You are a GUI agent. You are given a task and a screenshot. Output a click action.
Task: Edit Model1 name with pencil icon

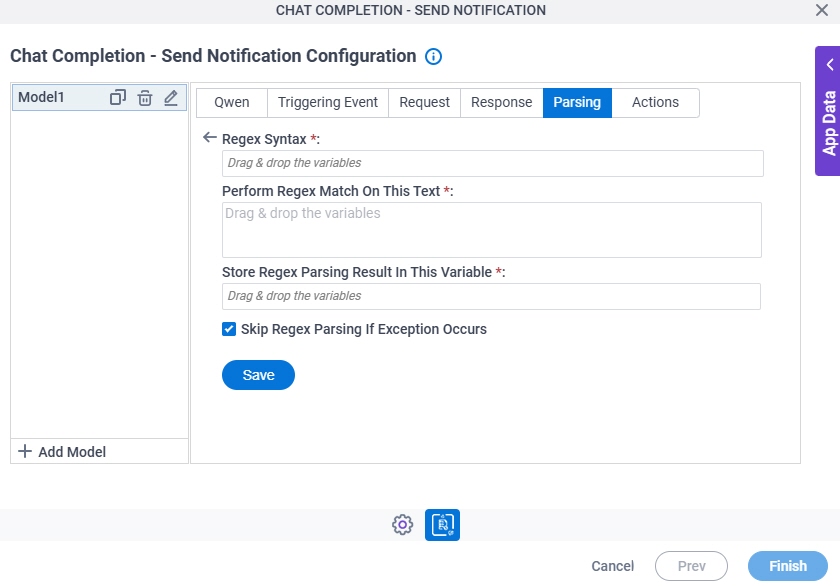tap(171, 97)
